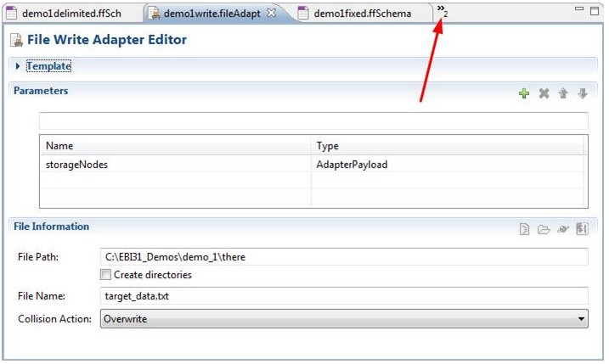The height and width of the screenshot is (364, 609).
Task: Maximize the editor area
Action: click(x=595, y=11)
